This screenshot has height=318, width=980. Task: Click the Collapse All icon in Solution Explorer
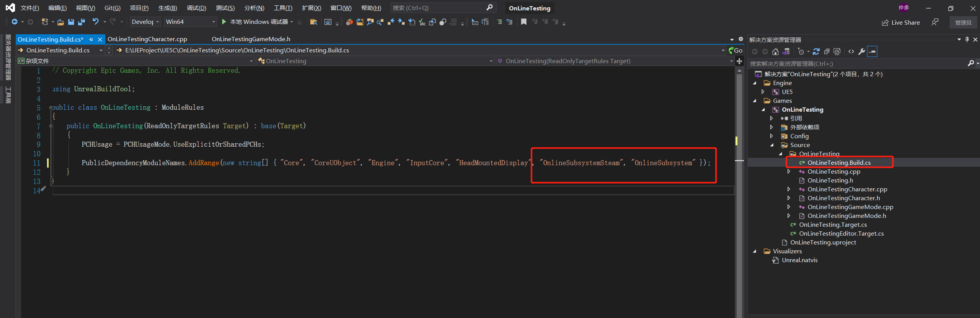tap(827, 52)
